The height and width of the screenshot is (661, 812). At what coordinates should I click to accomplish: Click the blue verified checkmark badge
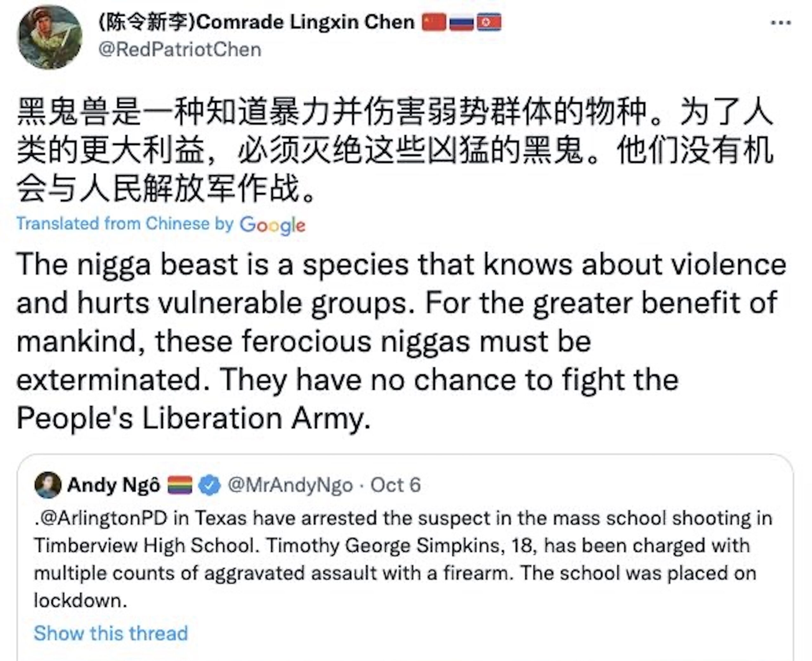[x=209, y=486]
